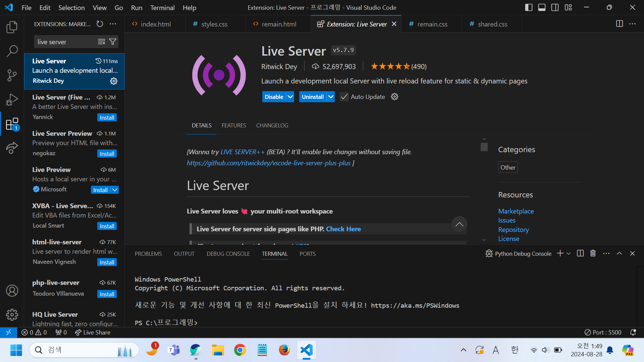
Task: Split the terminal panel
Action: click(580, 253)
